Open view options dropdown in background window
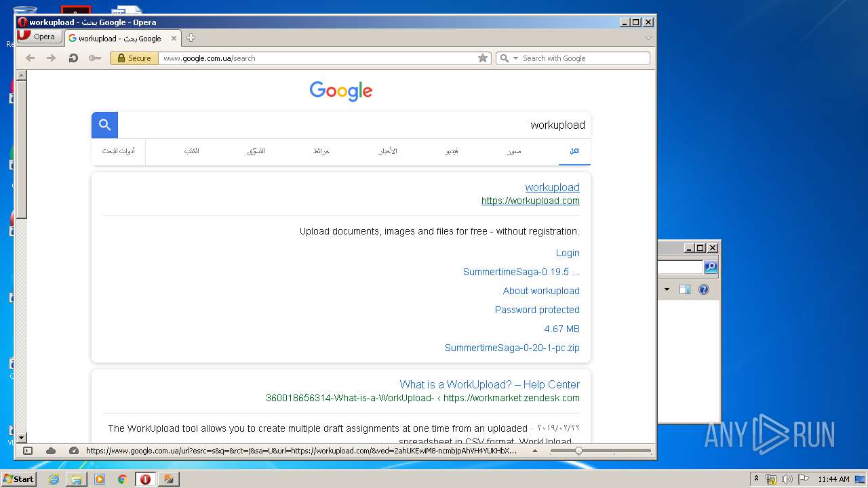 [x=667, y=289]
